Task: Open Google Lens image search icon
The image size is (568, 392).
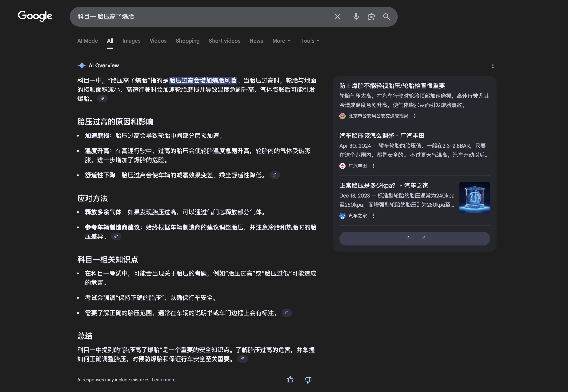Action: 371,17
